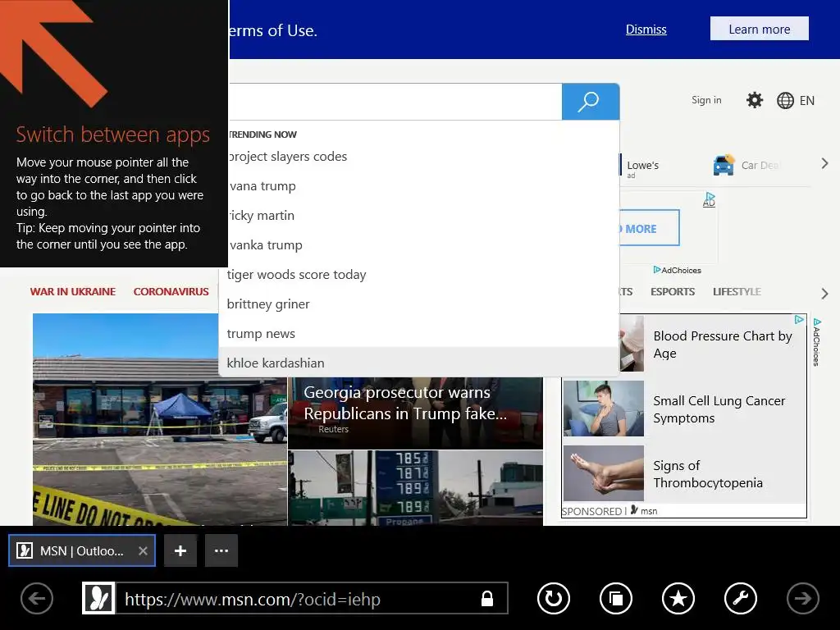Viewport: 840px width, 630px height.
Task: Click the foot thrombocytopenia thumbnail image
Action: 603,473
